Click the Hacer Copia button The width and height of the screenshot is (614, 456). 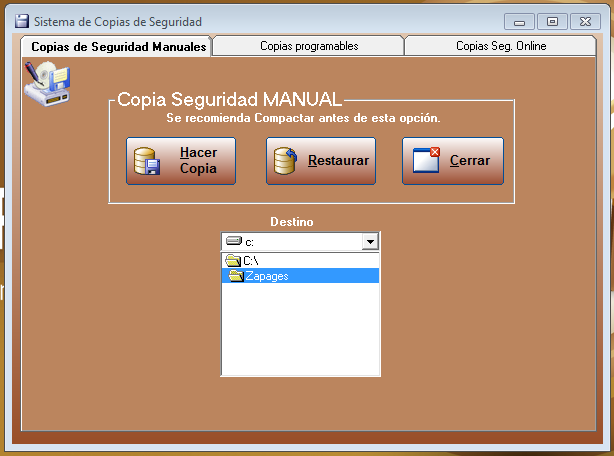pyautogui.click(x=181, y=161)
